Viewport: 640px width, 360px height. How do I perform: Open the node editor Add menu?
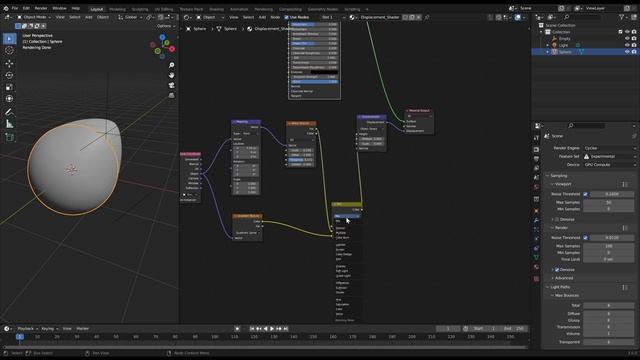coord(262,17)
